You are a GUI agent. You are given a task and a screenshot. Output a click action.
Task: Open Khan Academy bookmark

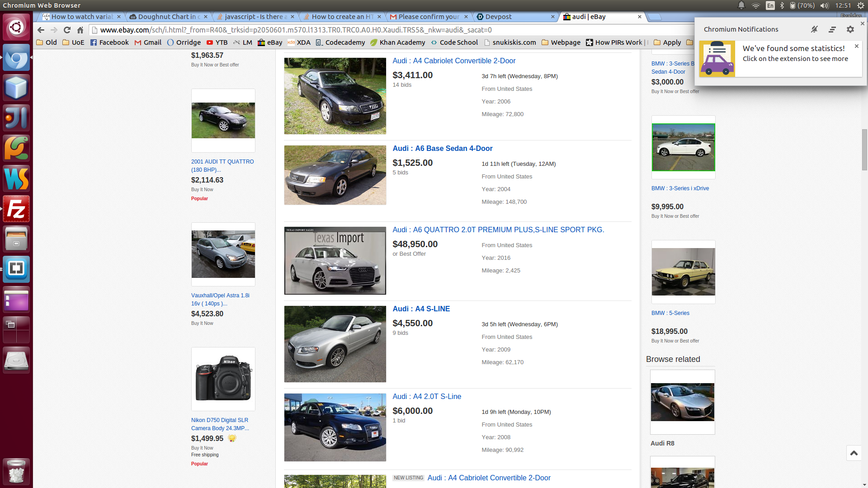coord(397,42)
